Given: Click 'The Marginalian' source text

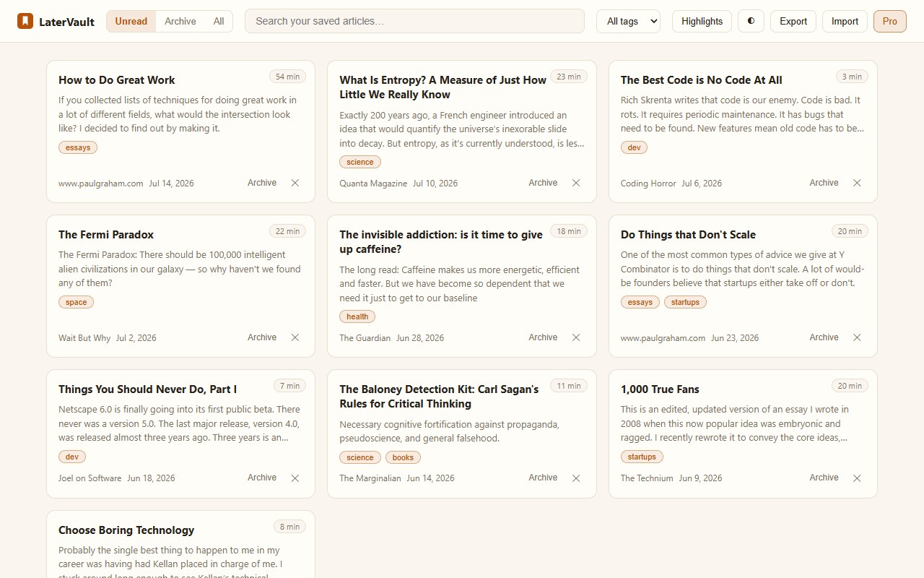Looking at the screenshot, I should [370, 478].
